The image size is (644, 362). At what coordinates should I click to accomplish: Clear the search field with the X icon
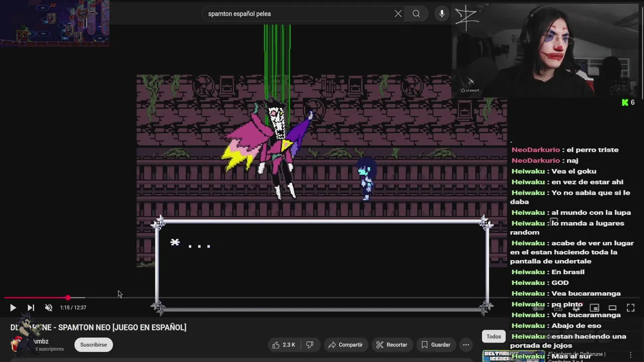click(398, 14)
